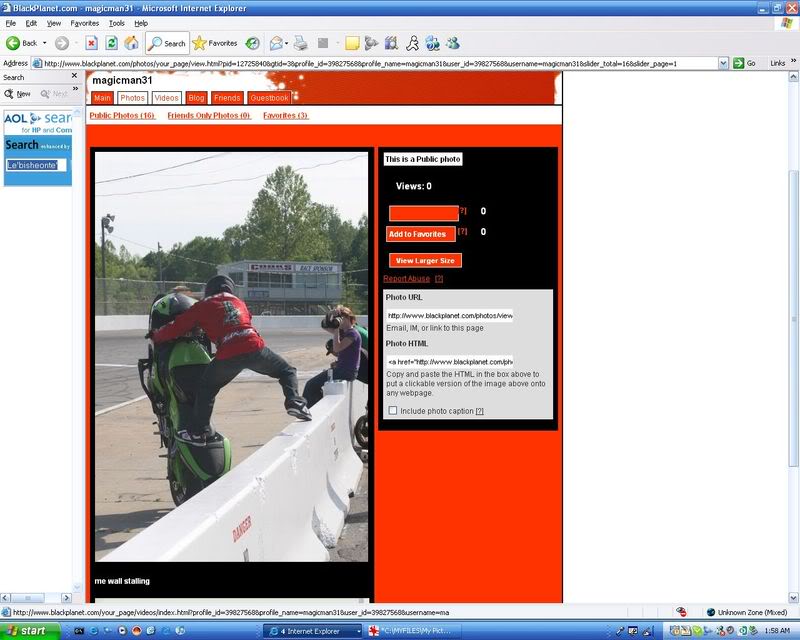This screenshot has width=800, height=640.
Task: Open mail from the toolbar
Action: [275, 44]
